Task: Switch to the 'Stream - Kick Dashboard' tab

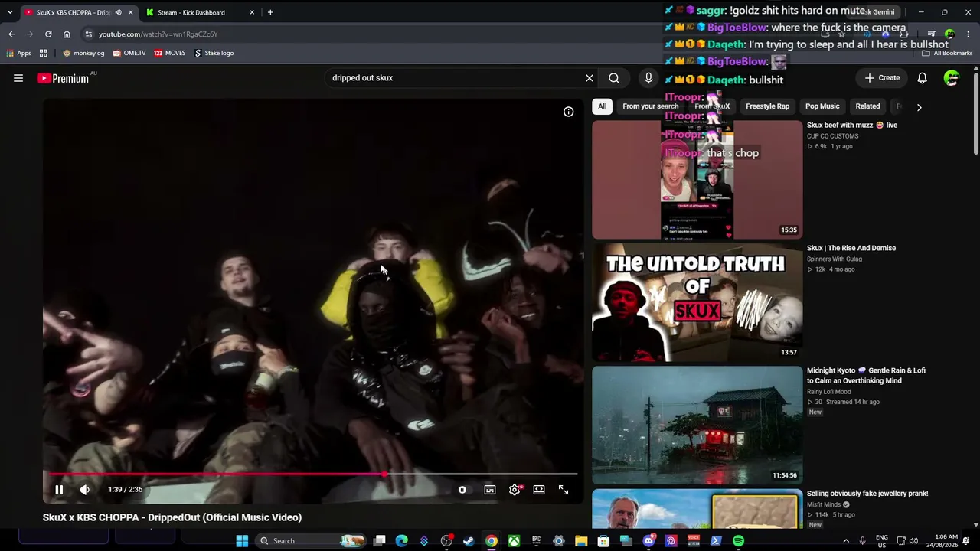Action: 191,12
